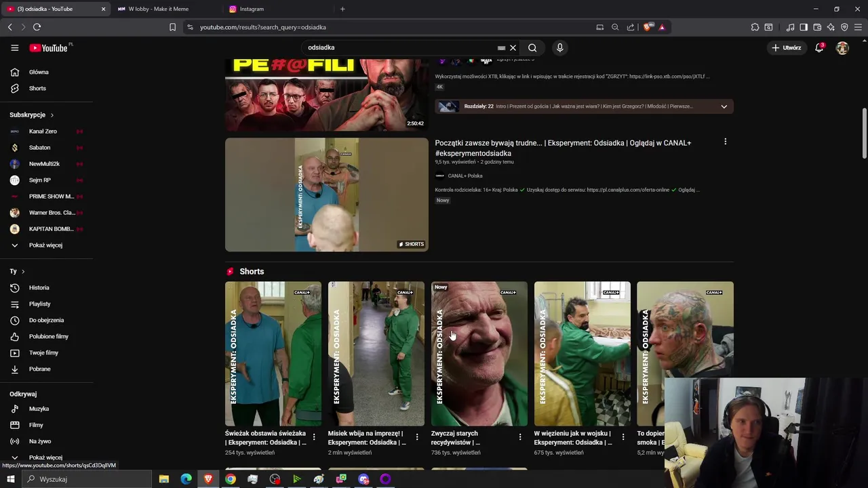Viewport: 868px width, 488px height.
Task: Submit the search with the magnifier button
Action: point(532,47)
